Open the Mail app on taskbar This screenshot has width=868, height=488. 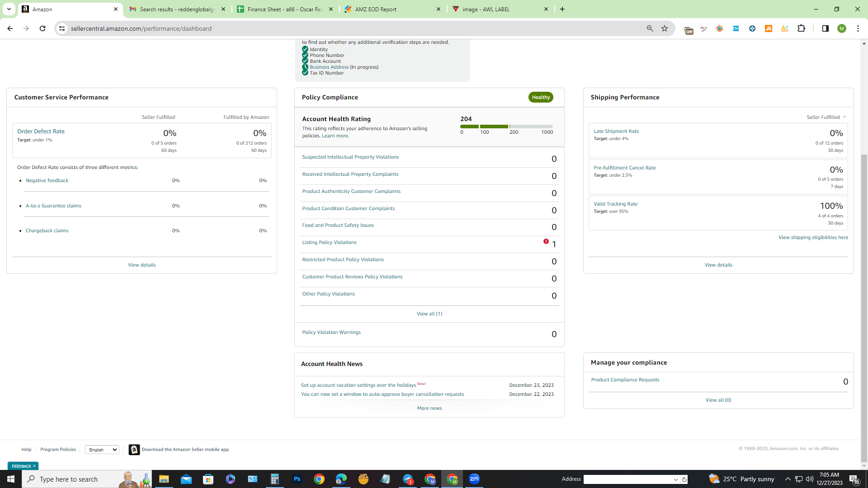(186, 479)
